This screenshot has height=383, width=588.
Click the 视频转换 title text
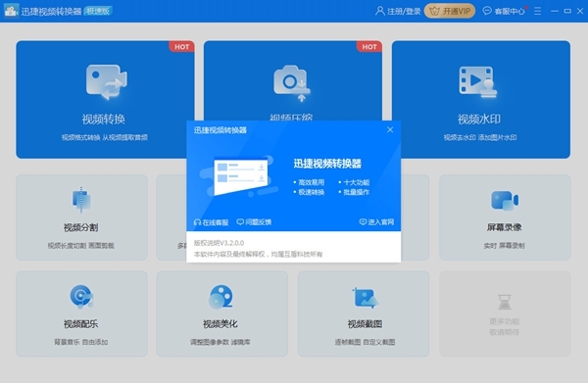pyautogui.click(x=104, y=120)
